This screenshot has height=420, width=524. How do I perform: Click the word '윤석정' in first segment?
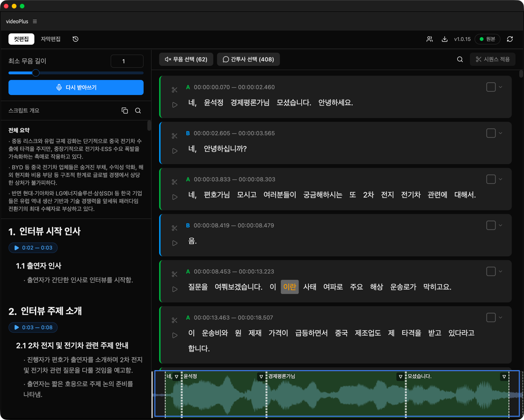[x=213, y=102]
